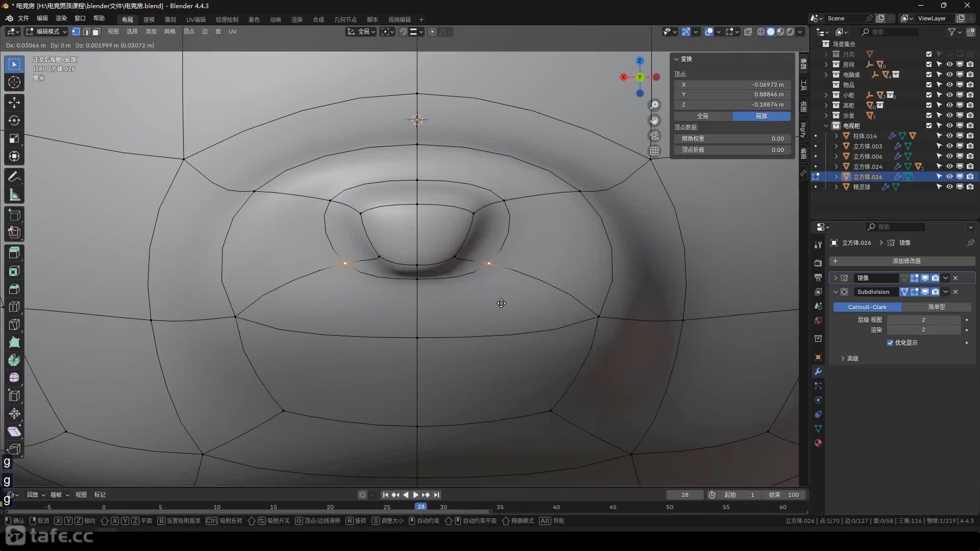This screenshot has height=551, width=980.
Task: Uncheck the 房间 collection checkbox
Action: point(929,64)
